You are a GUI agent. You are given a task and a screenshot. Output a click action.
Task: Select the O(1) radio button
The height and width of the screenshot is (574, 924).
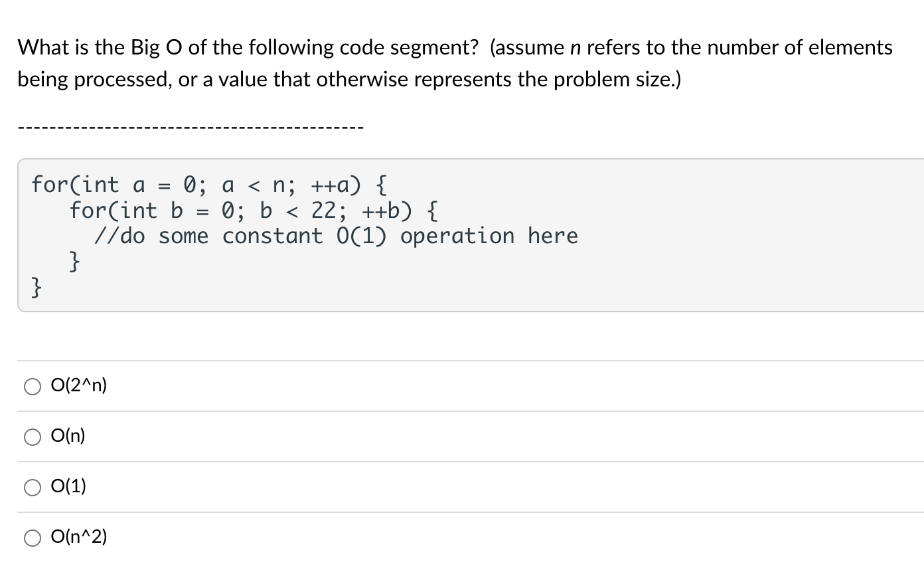[32, 486]
